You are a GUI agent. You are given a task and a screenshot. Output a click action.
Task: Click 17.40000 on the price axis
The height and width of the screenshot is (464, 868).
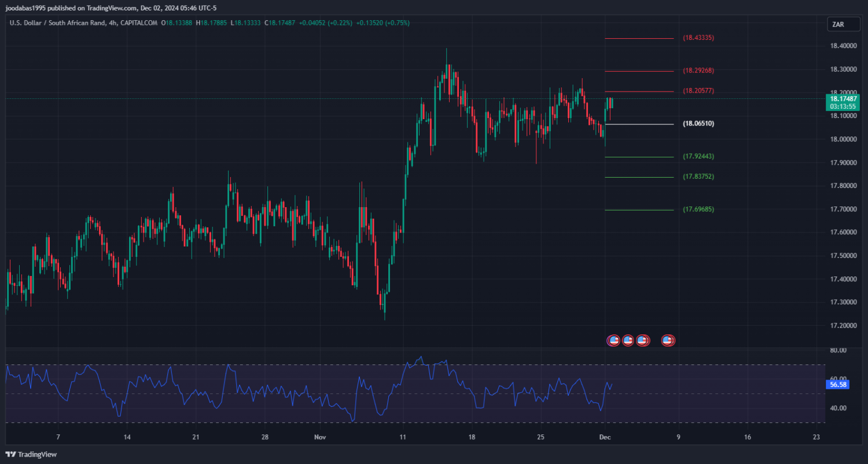pyautogui.click(x=843, y=279)
